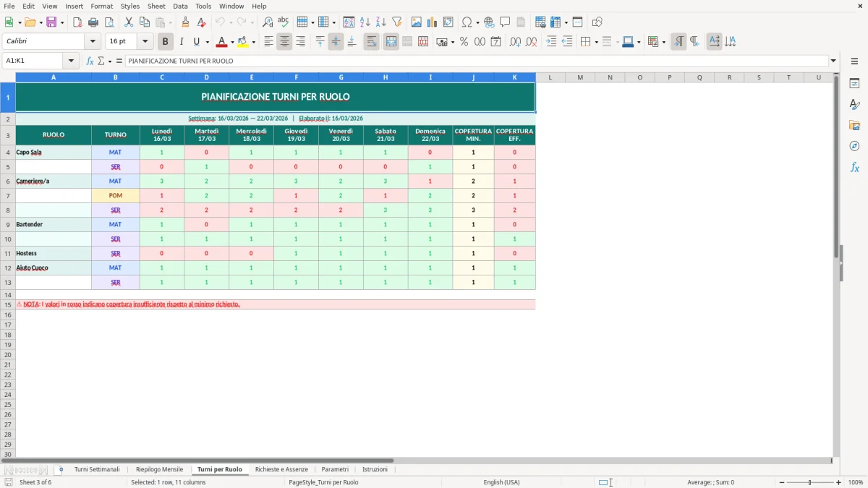Toggle Center Vertically alignment
Image resolution: width=868 pixels, height=488 pixels.
pos(336,42)
